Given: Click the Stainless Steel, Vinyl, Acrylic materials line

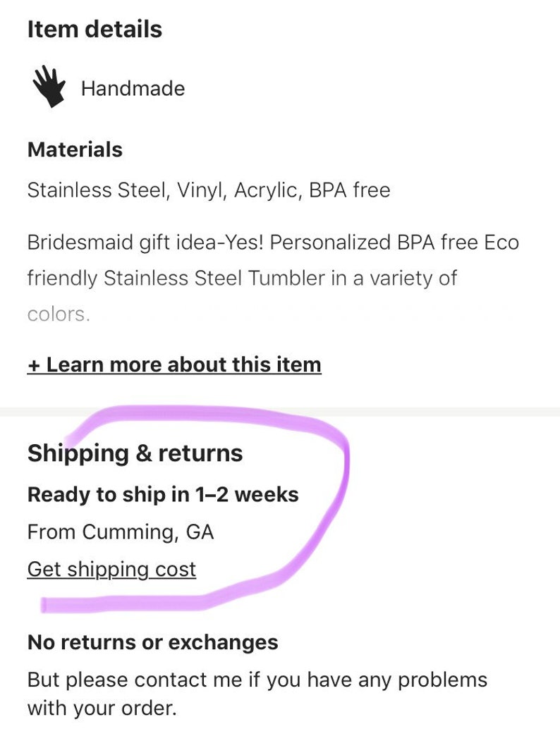Looking at the screenshot, I should (x=209, y=190).
